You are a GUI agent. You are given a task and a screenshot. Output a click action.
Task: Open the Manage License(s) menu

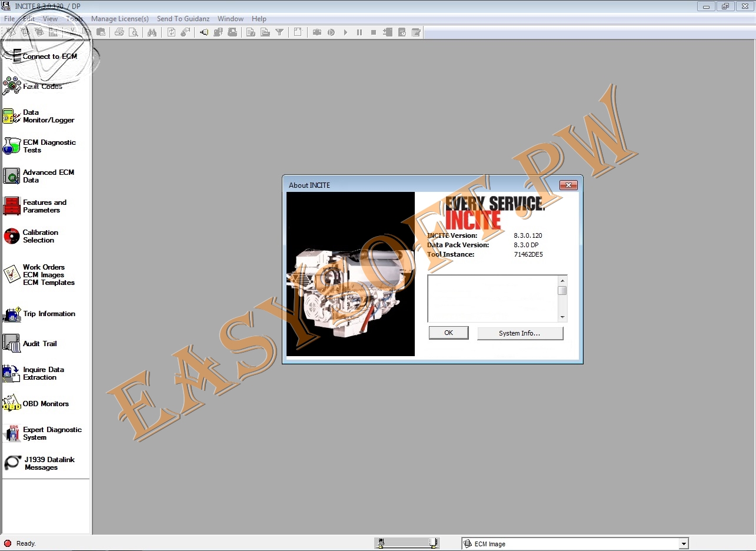(x=120, y=19)
